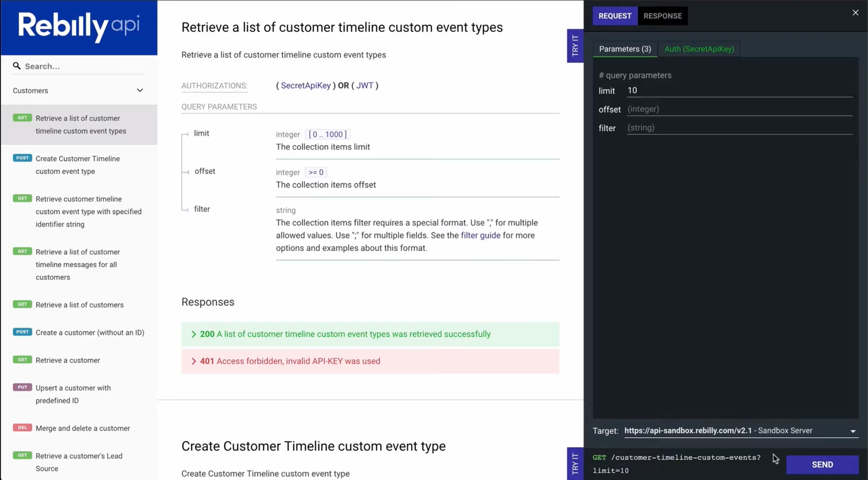The width and height of the screenshot is (868, 480).
Task: Click the PUT icon for Upsert a customer
Action: (22, 387)
